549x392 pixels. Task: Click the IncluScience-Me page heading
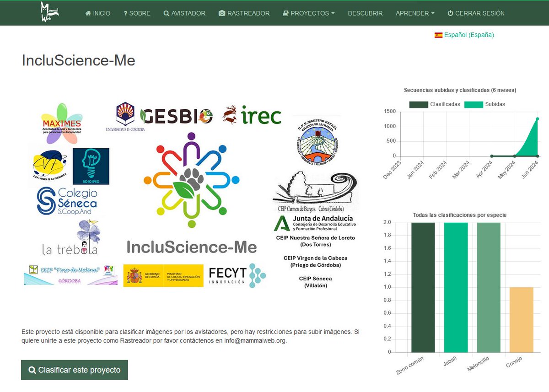tap(79, 60)
